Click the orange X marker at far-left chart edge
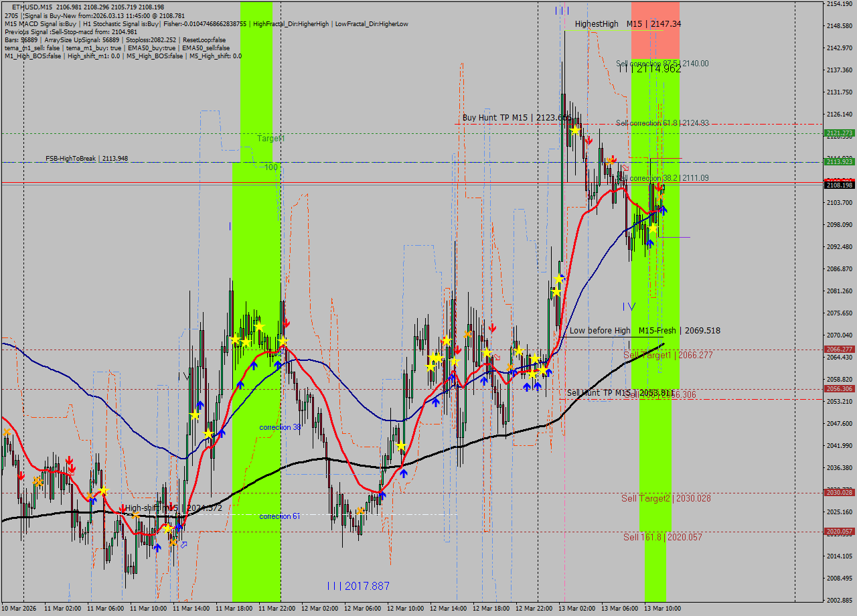 click(x=7, y=433)
